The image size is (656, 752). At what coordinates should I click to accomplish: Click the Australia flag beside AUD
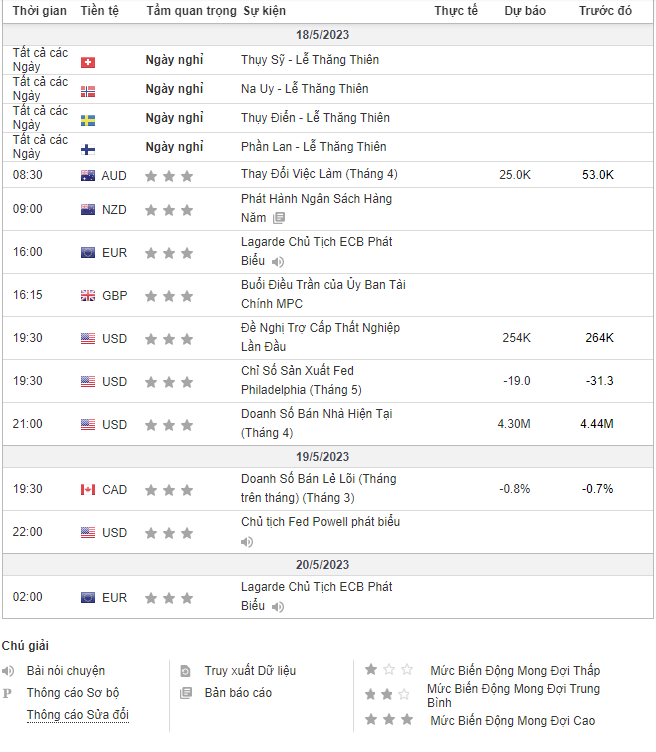[x=88, y=175]
